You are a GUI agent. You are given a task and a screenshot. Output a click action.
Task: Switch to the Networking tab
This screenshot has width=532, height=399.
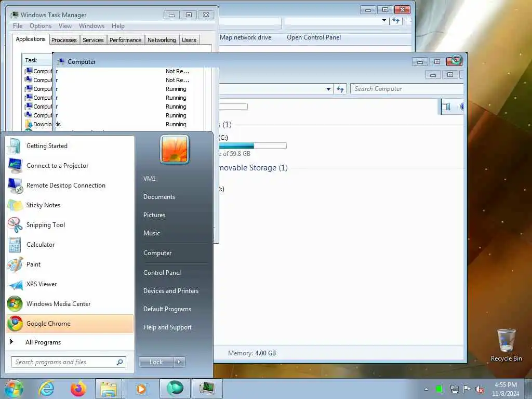(162, 40)
